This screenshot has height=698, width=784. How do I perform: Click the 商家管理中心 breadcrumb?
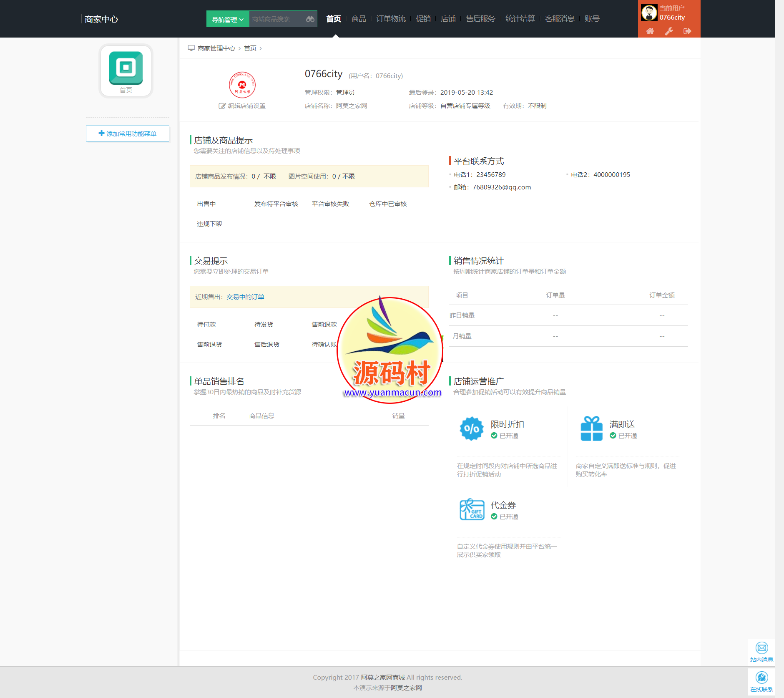tap(216, 48)
